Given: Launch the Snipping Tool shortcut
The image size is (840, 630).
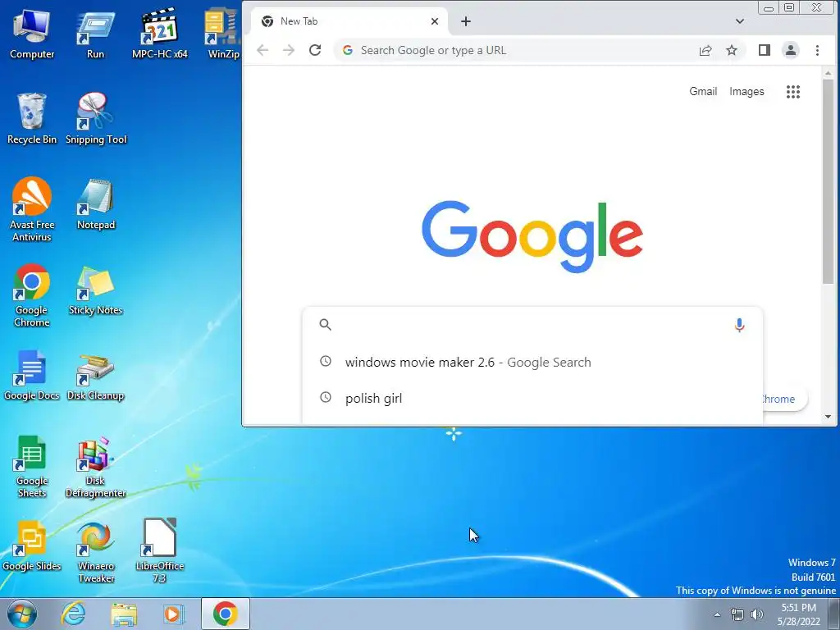Looking at the screenshot, I should 96,118.
